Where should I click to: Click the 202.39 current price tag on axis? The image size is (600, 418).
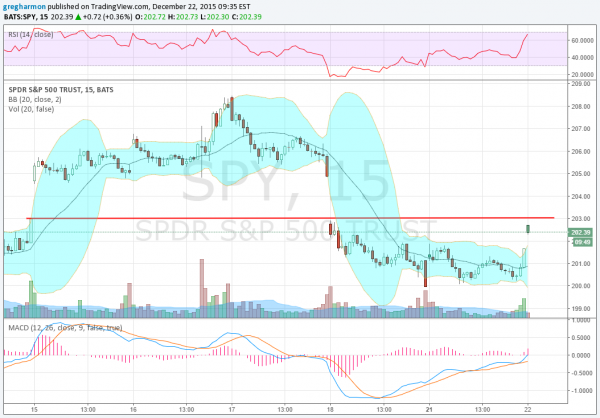580,232
